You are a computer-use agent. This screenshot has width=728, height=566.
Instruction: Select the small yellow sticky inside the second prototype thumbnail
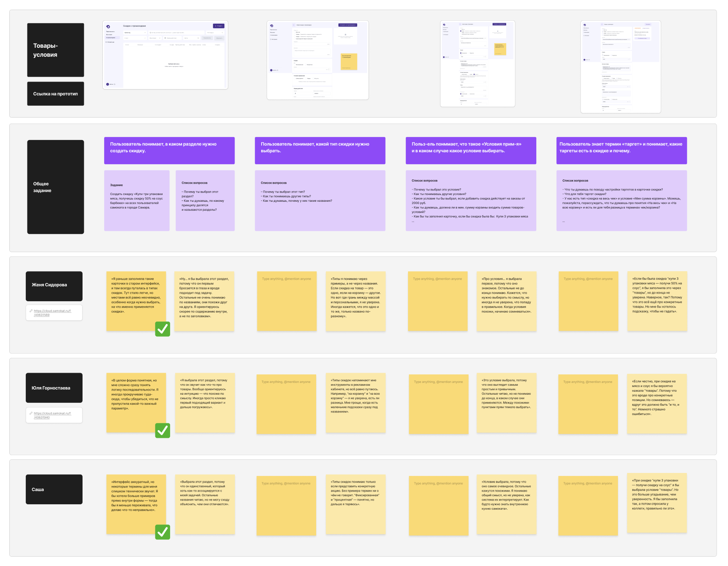point(349,62)
